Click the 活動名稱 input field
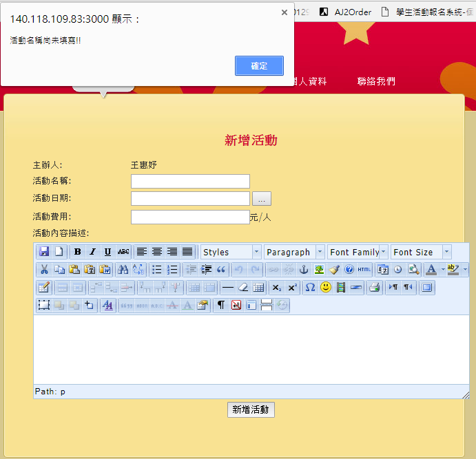 [190, 181]
